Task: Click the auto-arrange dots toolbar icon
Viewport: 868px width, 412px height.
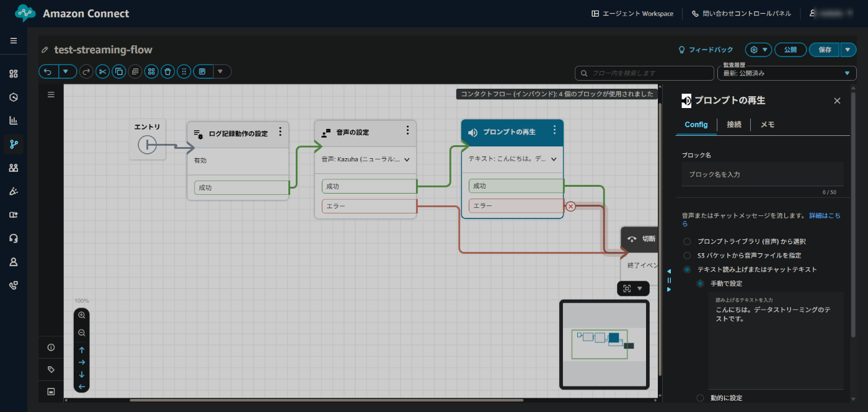Action: 184,71
